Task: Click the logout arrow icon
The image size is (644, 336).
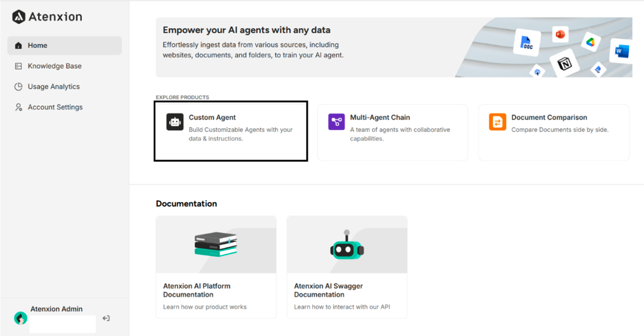Action: click(106, 318)
